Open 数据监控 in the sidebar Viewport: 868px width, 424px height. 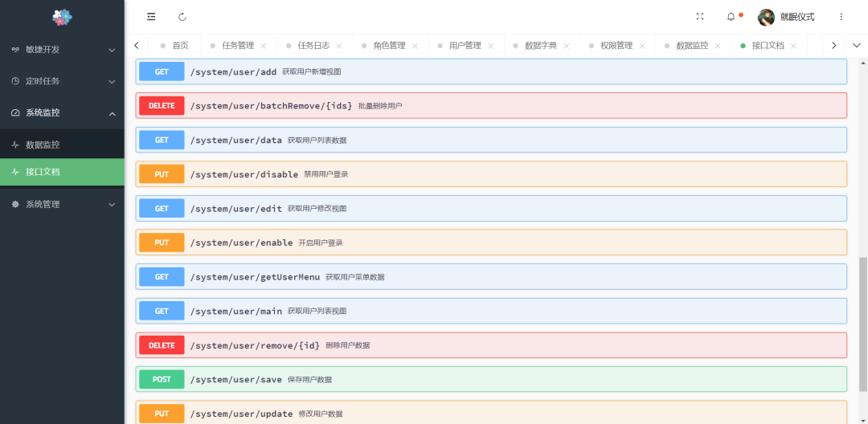tap(43, 145)
